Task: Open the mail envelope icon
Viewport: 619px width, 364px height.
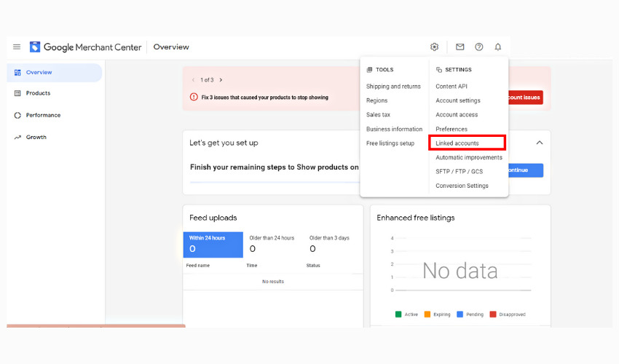Action: pos(460,47)
